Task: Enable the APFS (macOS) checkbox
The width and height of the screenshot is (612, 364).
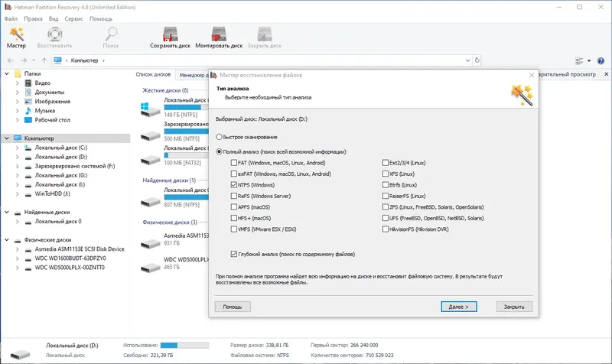Action: 234,206
